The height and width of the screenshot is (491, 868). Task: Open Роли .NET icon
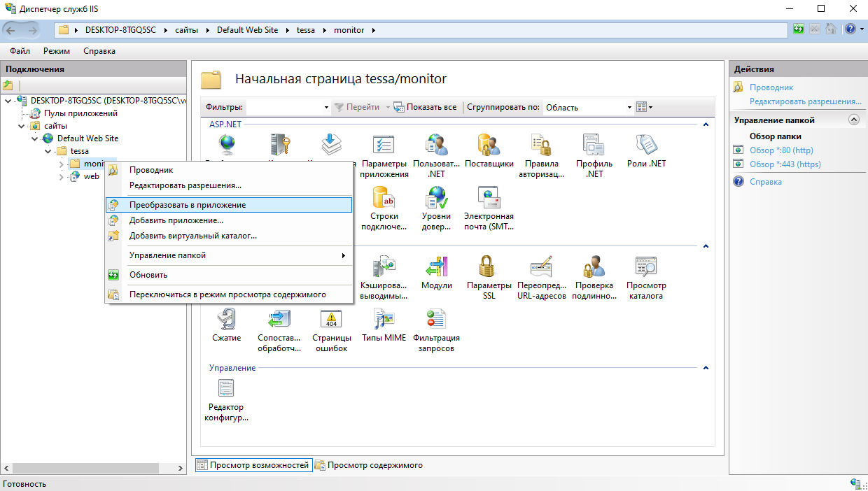(x=645, y=145)
